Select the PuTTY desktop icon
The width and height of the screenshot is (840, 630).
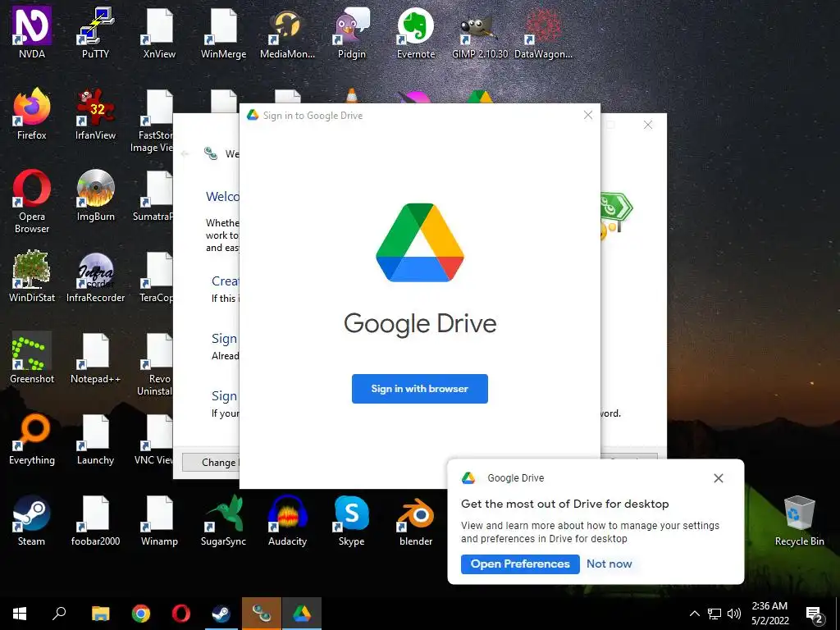(95, 33)
